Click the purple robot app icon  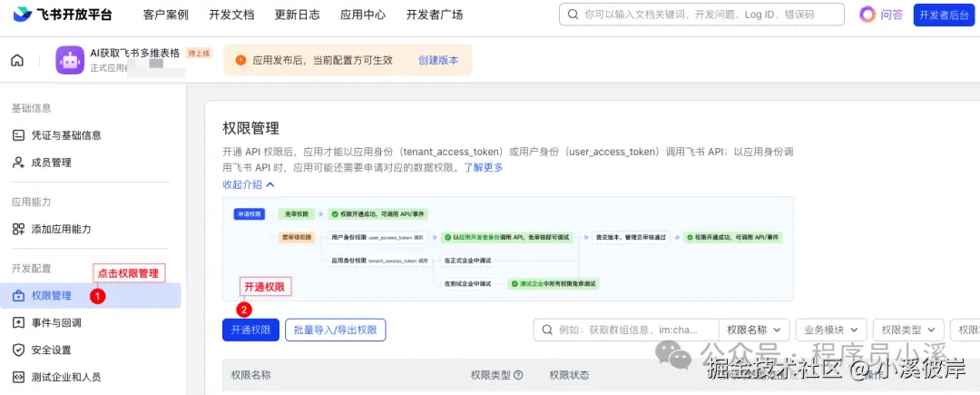point(70,61)
